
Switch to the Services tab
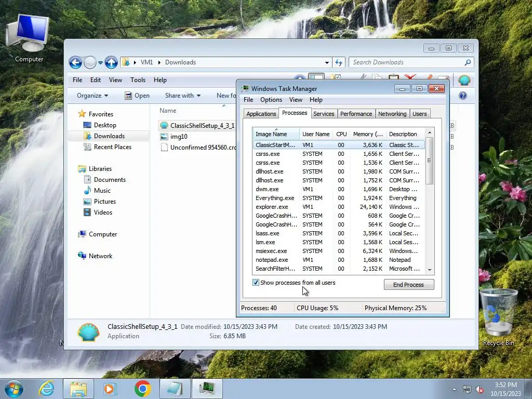[324, 114]
